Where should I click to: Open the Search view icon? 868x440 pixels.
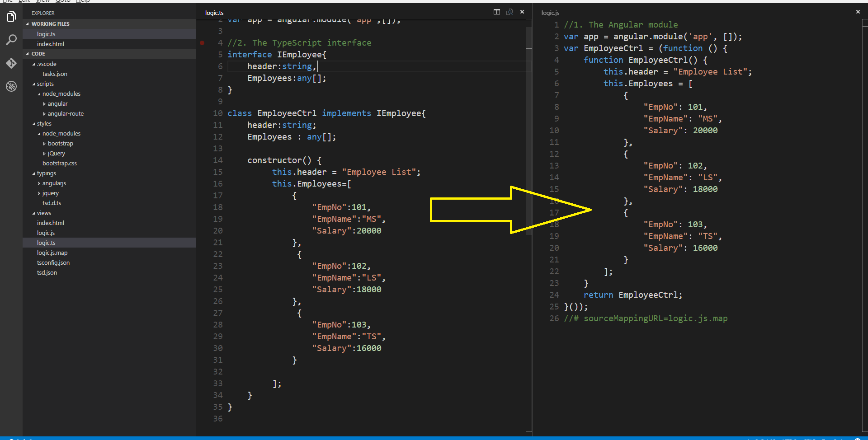point(11,40)
